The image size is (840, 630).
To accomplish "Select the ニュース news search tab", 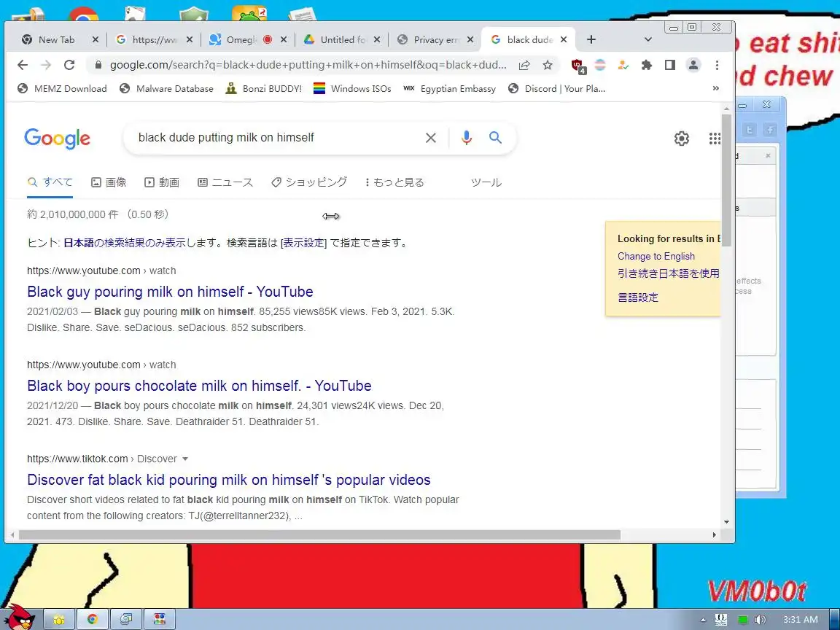I will 225,183.
